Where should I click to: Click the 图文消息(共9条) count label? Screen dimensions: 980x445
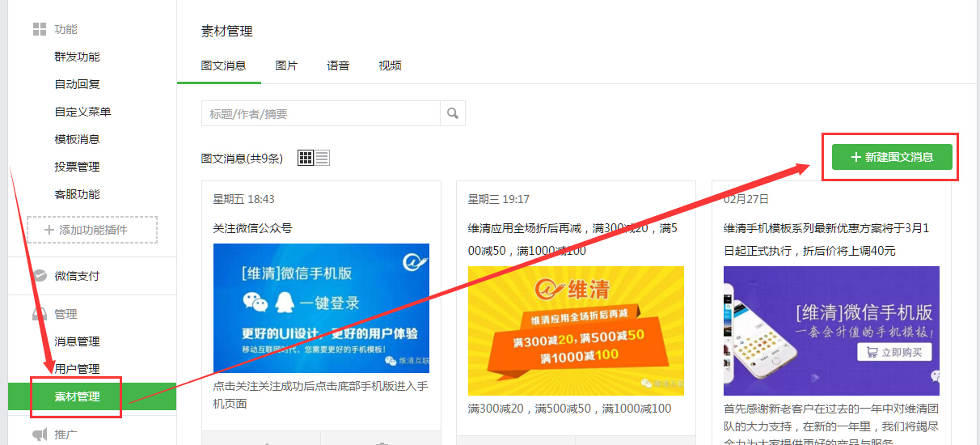coord(242,159)
